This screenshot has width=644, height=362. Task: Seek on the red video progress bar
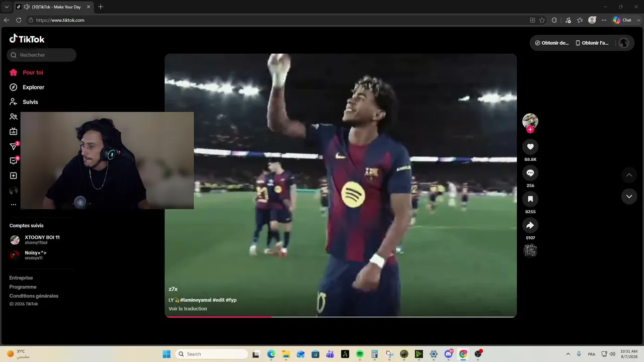pos(341,316)
